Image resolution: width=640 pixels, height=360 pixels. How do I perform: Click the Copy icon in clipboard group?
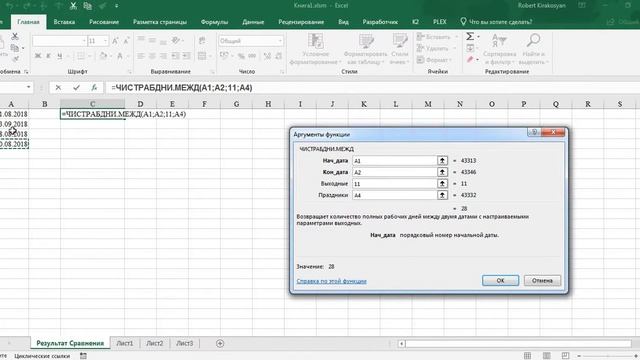15,48
